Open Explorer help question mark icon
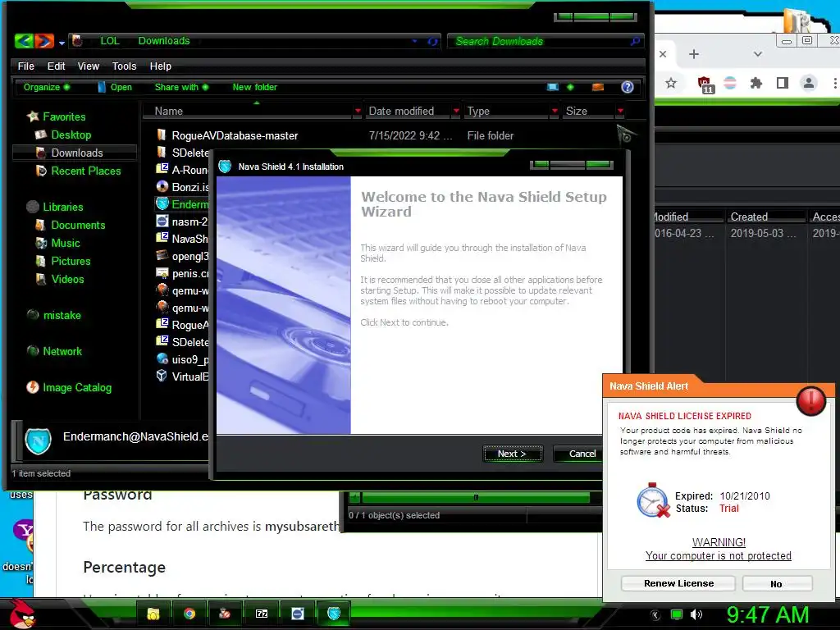Screen dimensions: 840x630 tap(628, 87)
